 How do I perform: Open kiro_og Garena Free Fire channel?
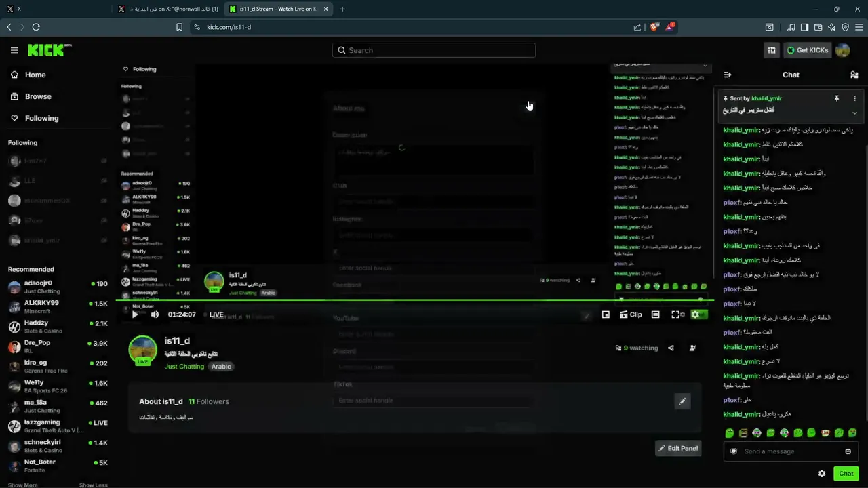58,367
